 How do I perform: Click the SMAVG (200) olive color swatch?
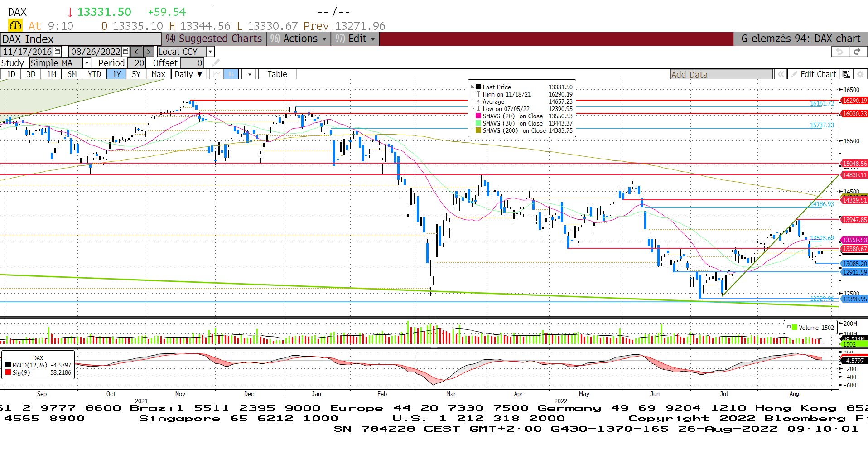point(478,130)
